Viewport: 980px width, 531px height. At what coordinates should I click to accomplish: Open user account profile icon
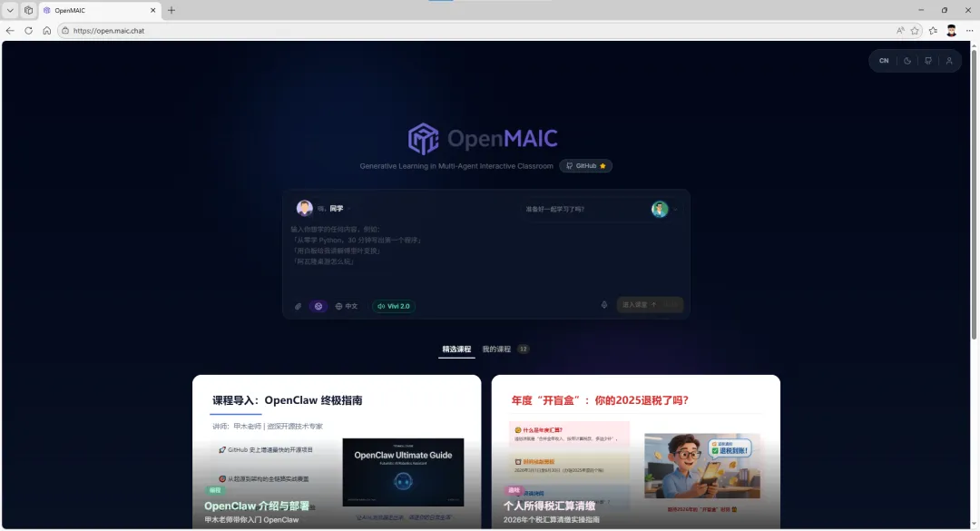point(949,61)
